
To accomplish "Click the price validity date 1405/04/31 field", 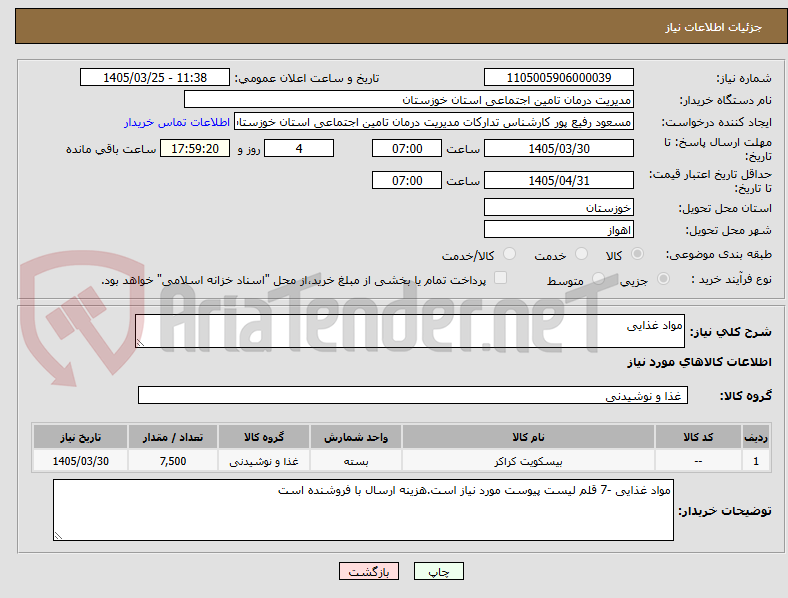I will click(x=558, y=180).
